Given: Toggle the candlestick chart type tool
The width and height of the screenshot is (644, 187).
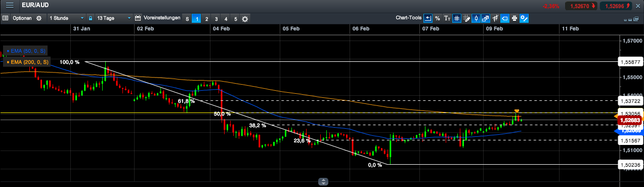Looking at the screenshot, I should tap(476, 18).
